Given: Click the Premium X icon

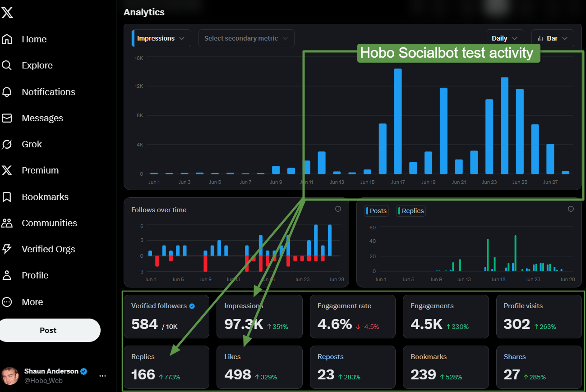Looking at the screenshot, I should point(7,170).
